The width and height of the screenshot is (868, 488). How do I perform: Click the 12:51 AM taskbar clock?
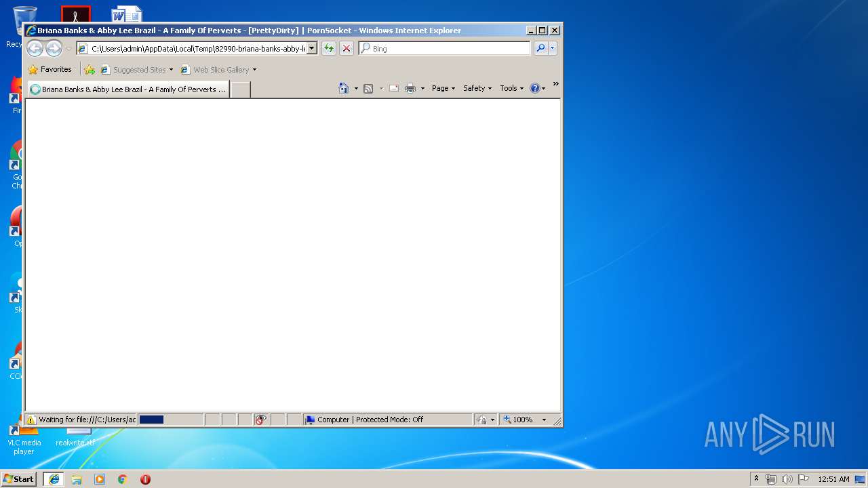tap(833, 479)
